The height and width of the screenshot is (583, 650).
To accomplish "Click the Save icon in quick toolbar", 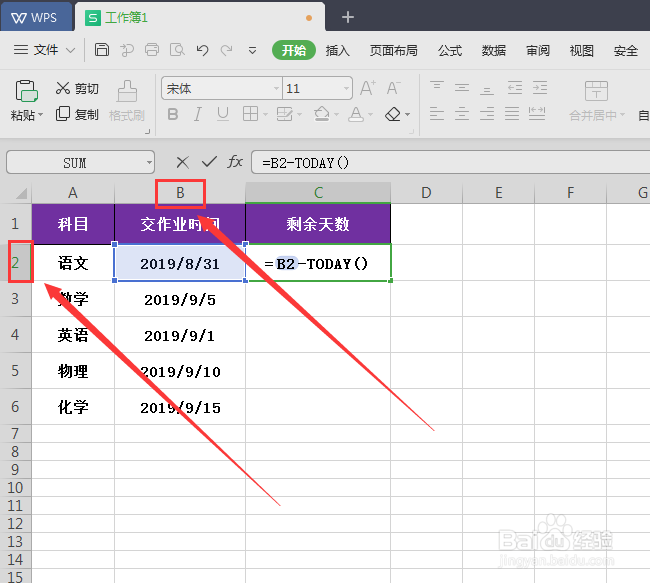I will click(102, 50).
